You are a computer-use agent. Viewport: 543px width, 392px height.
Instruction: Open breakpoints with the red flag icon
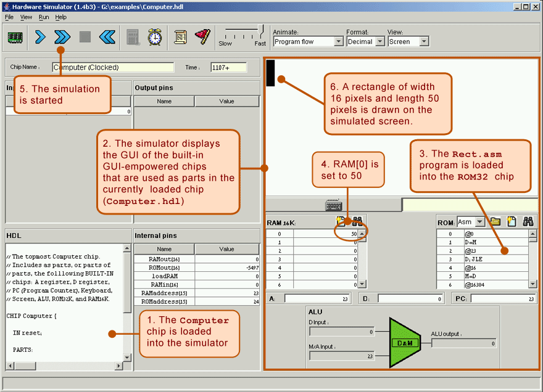click(x=202, y=37)
